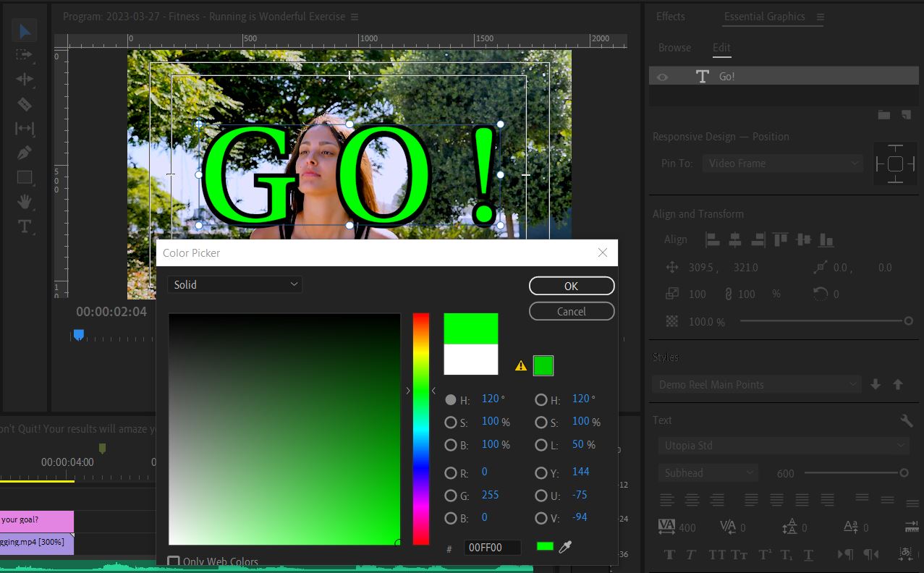Select the Essential Graphics tab

pyautogui.click(x=764, y=17)
